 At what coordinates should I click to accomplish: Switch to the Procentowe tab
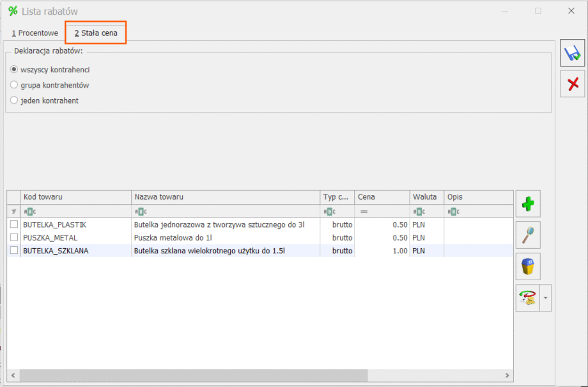(x=35, y=33)
